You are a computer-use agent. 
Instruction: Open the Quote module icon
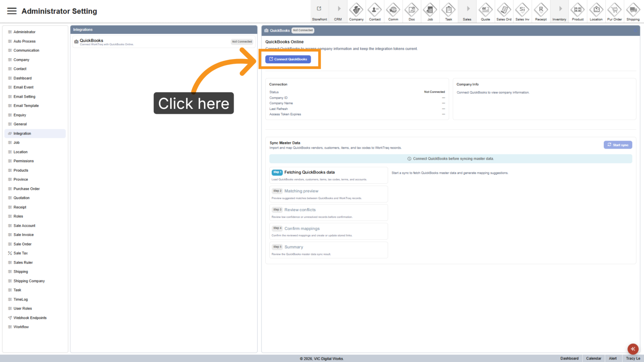(486, 11)
